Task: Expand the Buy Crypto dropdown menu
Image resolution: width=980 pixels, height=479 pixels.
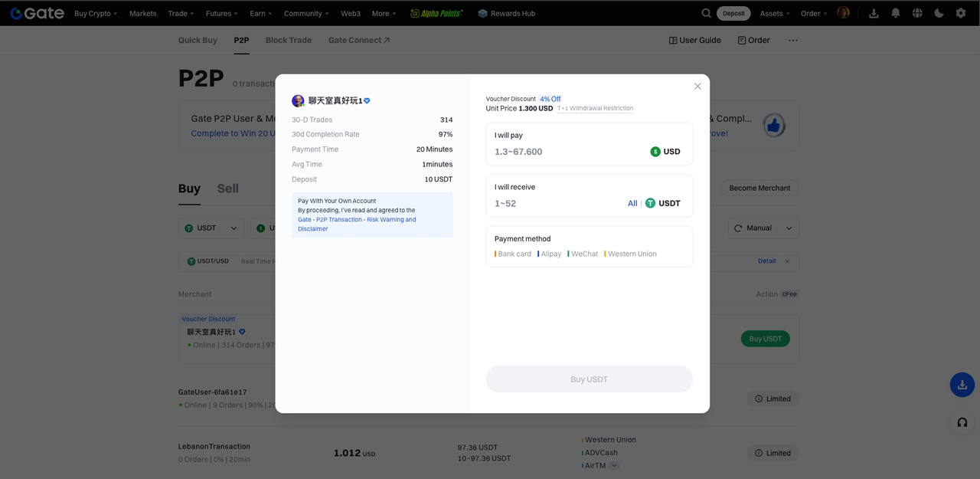Action: point(96,14)
